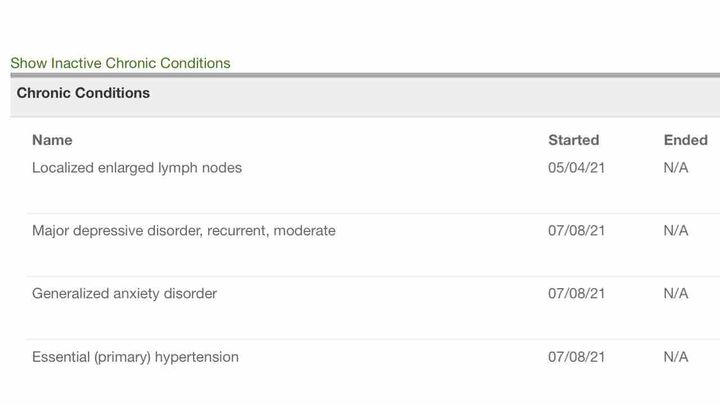Click Ended N/A for Essential hypertension
The width and height of the screenshot is (720, 405).
click(x=676, y=357)
